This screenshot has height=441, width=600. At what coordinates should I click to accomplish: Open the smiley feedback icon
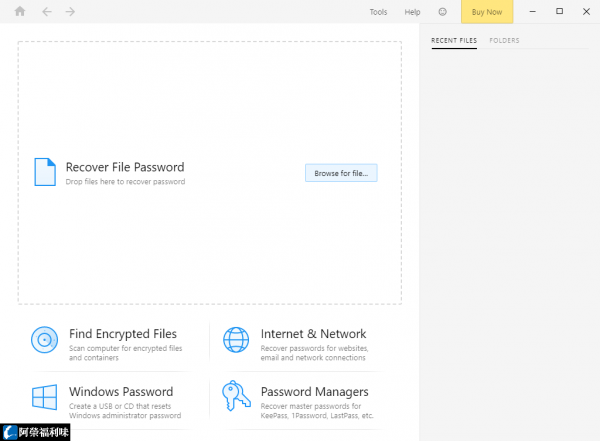[x=442, y=12]
